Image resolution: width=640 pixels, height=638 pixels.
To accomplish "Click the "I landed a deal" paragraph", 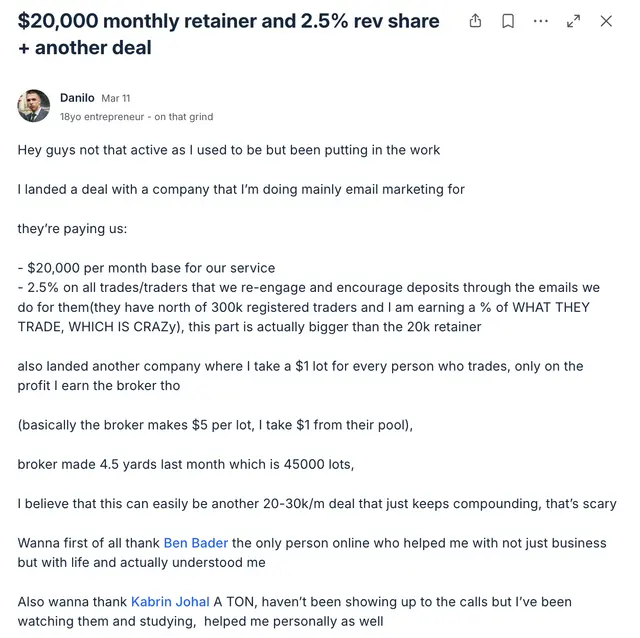I will click(241, 189).
